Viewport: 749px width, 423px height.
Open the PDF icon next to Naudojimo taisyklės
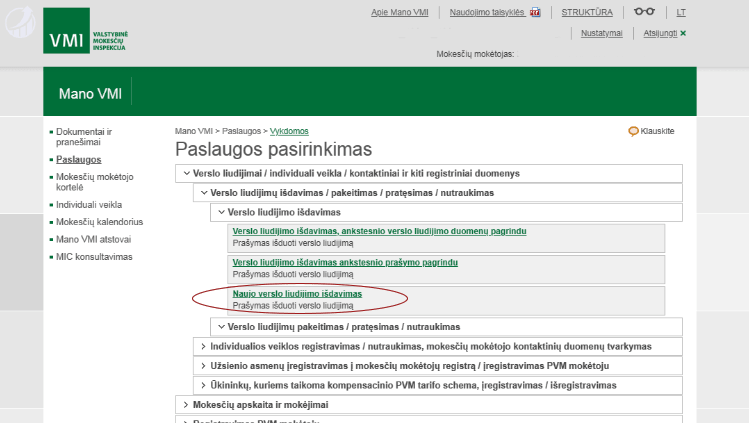point(535,12)
